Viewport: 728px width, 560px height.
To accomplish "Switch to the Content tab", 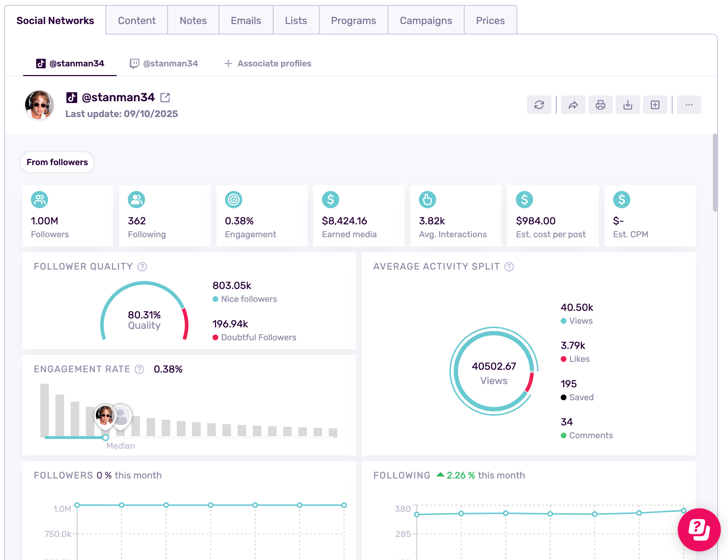I will (x=137, y=20).
